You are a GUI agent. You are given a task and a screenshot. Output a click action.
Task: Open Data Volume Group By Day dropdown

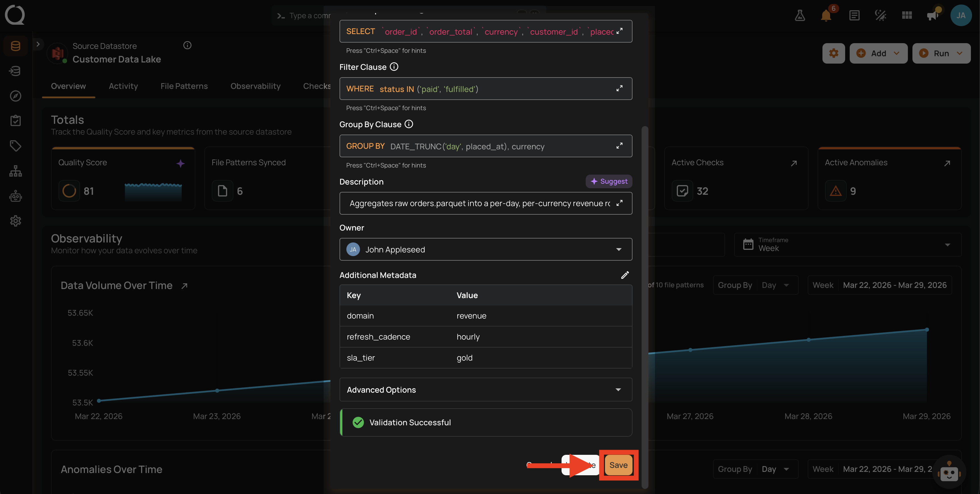755,285
